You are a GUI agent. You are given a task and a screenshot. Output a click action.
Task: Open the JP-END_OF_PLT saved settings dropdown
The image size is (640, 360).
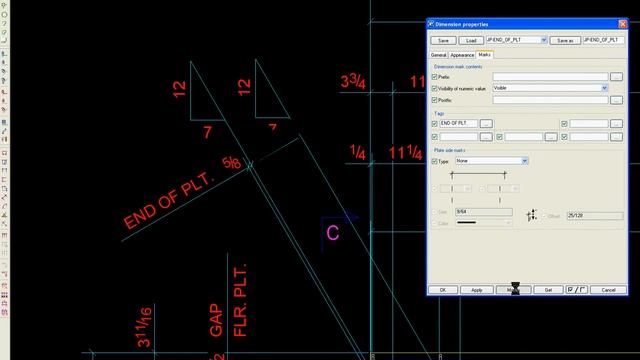click(x=544, y=40)
